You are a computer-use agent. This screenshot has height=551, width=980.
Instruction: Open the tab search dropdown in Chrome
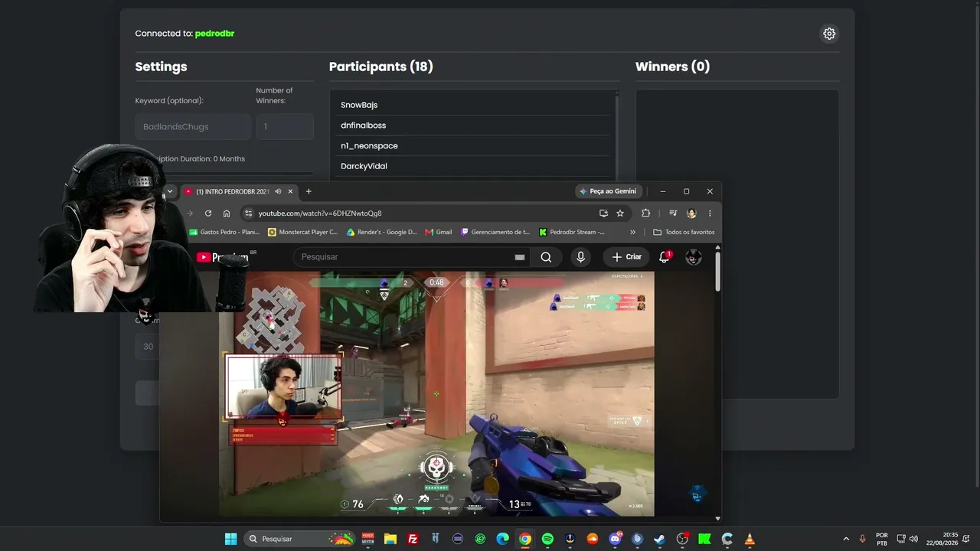pyautogui.click(x=170, y=191)
